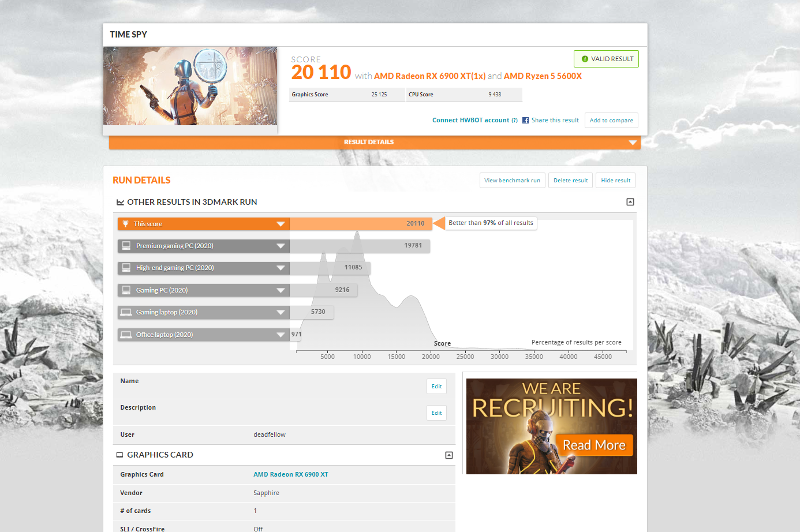Click View benchmark run button

tap(513, 181)
